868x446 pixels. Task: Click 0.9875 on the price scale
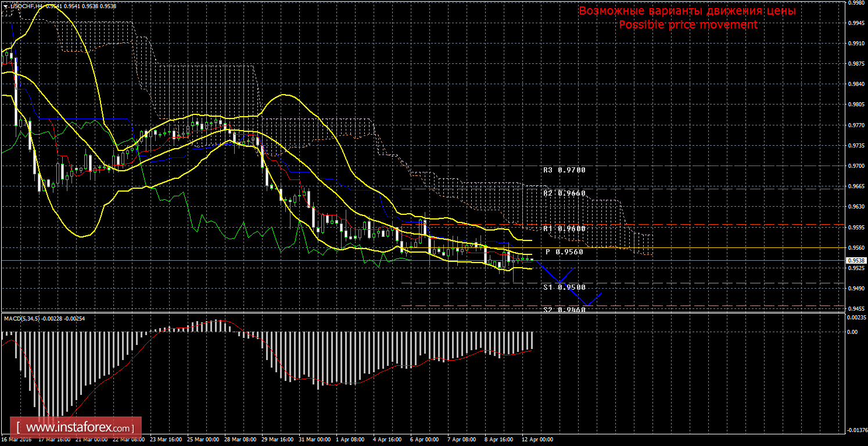856,63
